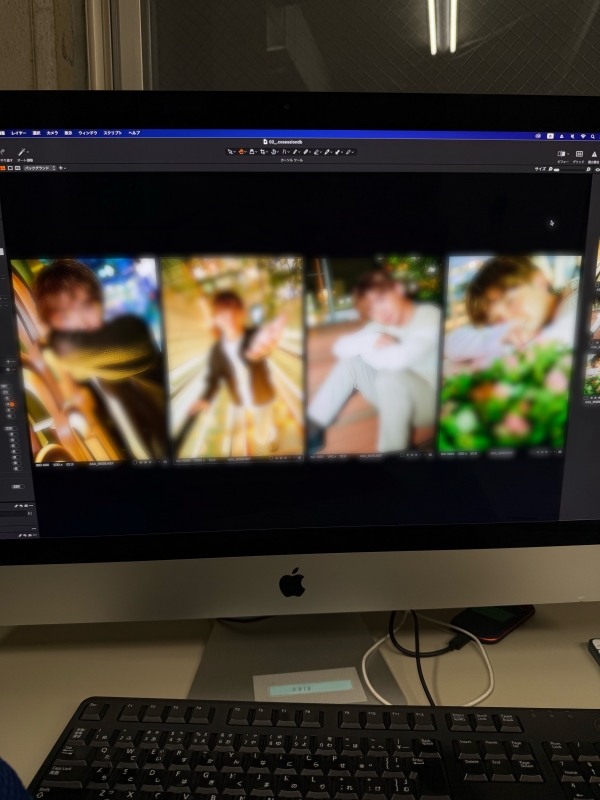
Task: Enable the orange multi-view viewer mode icon
Action: [x=3, y=168]
